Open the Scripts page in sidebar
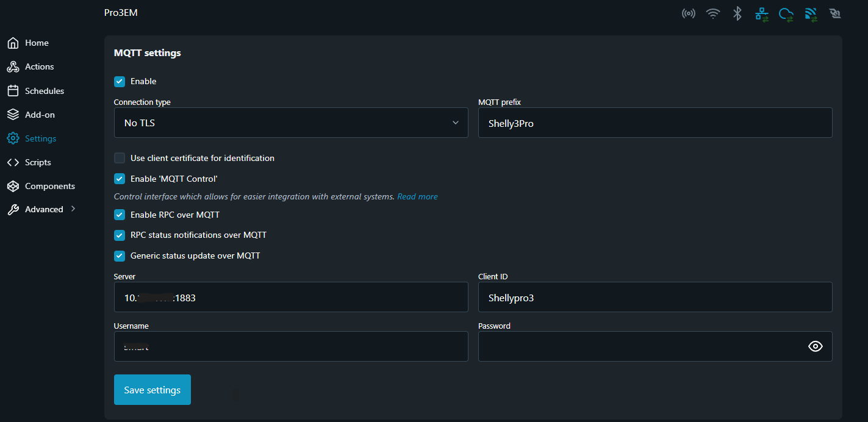This screenshot has height=422, width=868. click(38, 162)
